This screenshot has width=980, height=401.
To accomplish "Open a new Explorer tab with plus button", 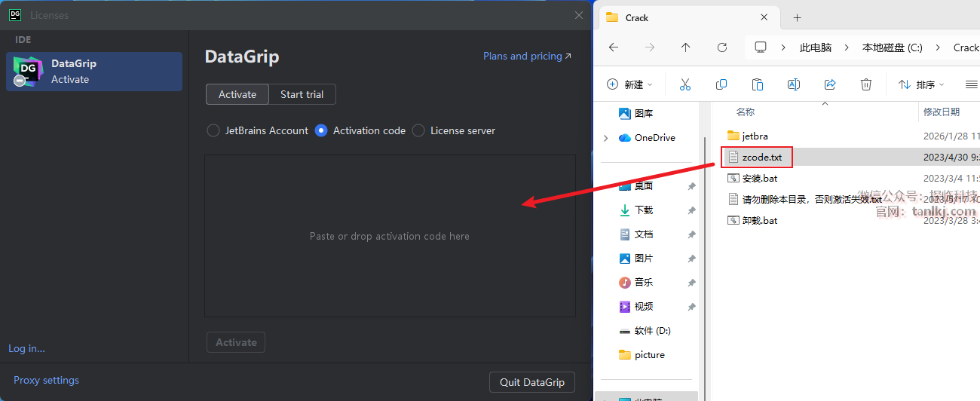I will [797, 17].
